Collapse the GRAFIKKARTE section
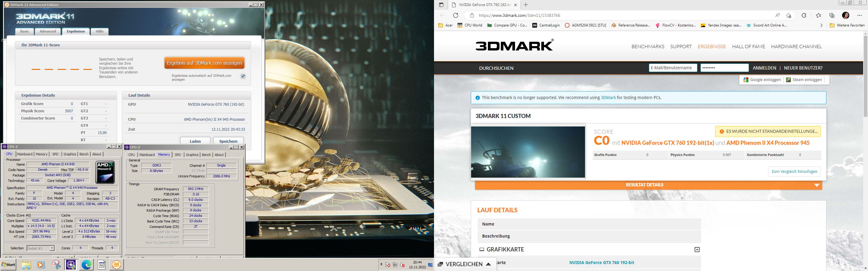The image size is (868, 271). (x=697, y=249)
